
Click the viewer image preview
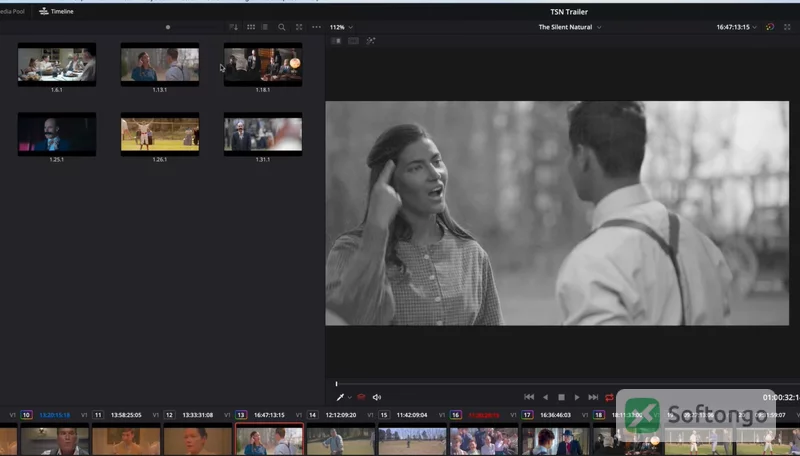pos(557,213)
